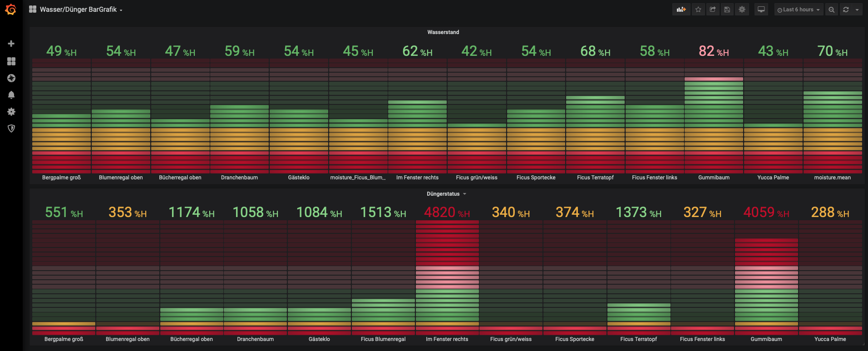Viewport: 868px width, 351px height.
Task: Open the Dashboards icon in the sidebar
Action: 11,61
